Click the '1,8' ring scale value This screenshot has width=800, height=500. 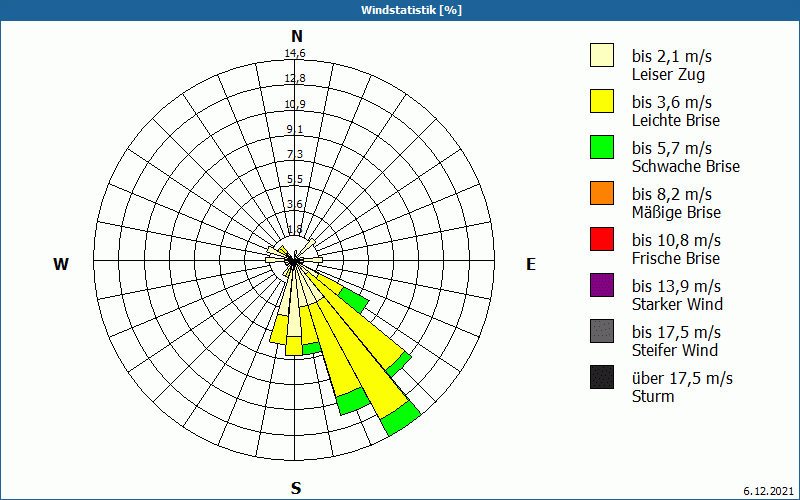(295, 229)
